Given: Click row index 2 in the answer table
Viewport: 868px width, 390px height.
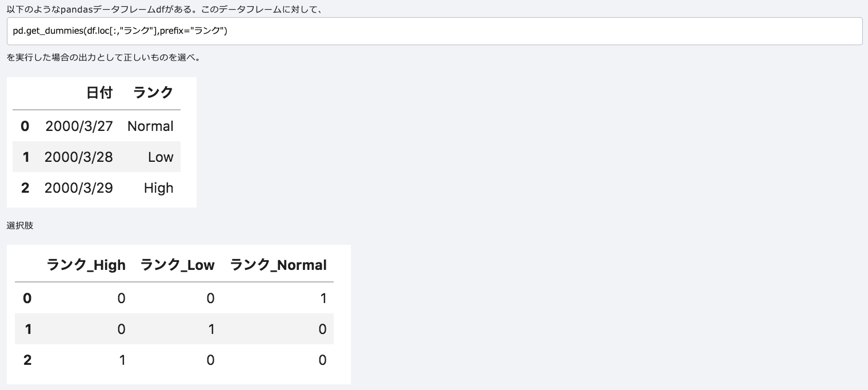Looking at the screenshot, I should point(27,360).
